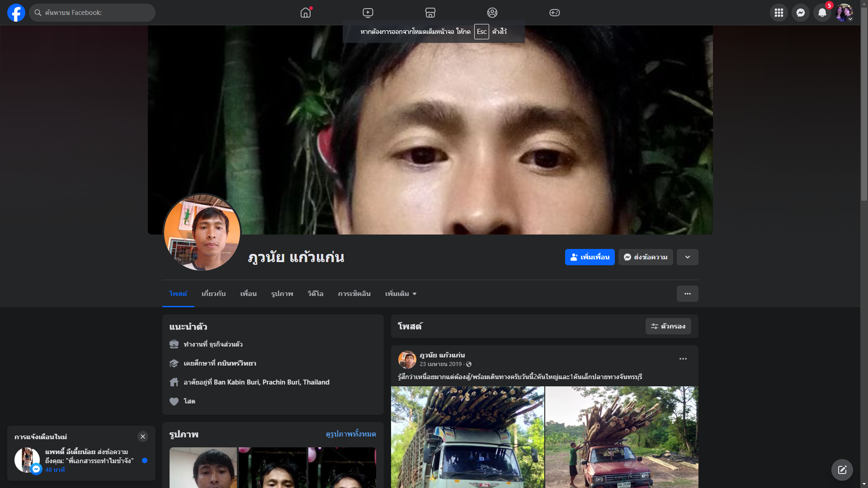This screenshot has width=868, height=488.
Task: Open the Marketplace icon
Action: click(430, 13)
